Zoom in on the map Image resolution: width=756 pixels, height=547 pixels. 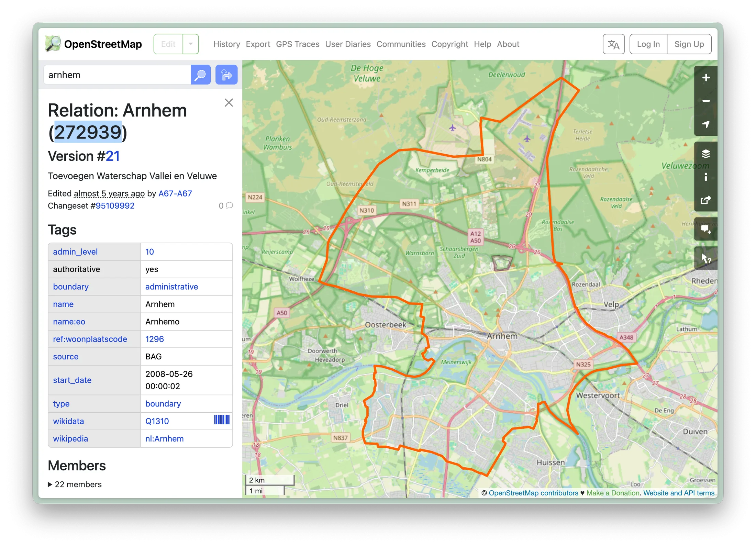point(706,77)
